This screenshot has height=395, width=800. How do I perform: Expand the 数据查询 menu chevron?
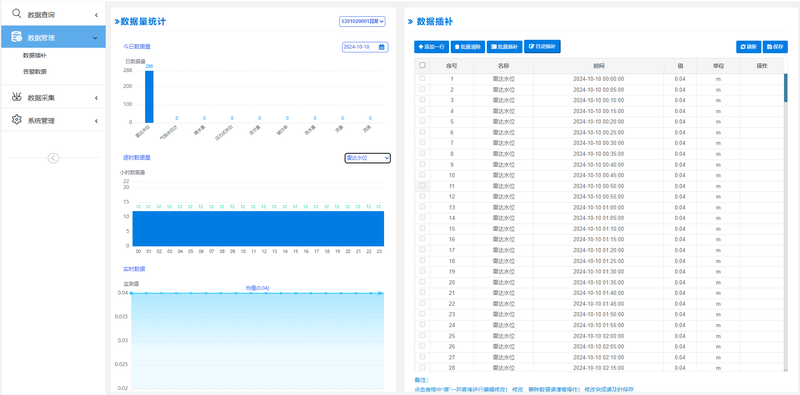96,15
